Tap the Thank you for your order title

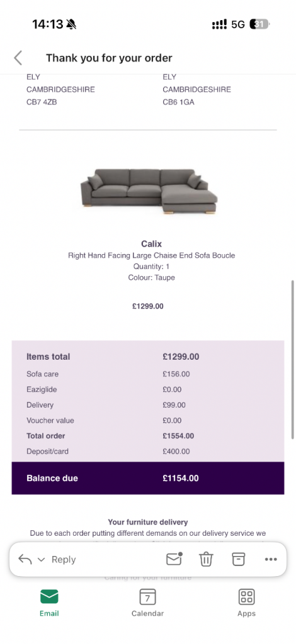tap(109, 58)
